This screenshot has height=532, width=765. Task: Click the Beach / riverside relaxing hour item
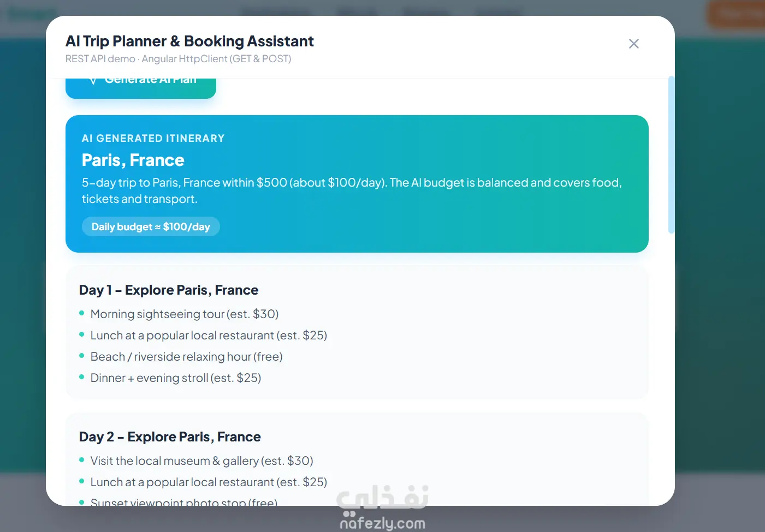pyautogui.click(x=186, y=356)
